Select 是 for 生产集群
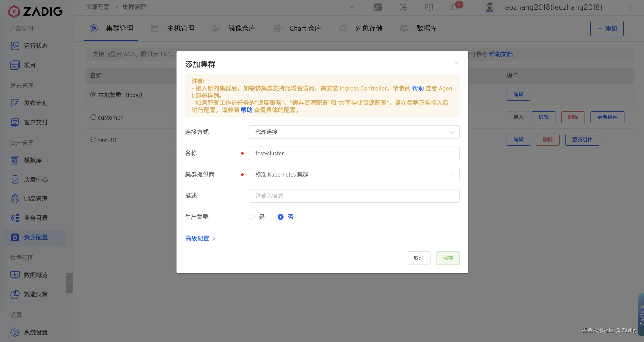 [252, 217]
